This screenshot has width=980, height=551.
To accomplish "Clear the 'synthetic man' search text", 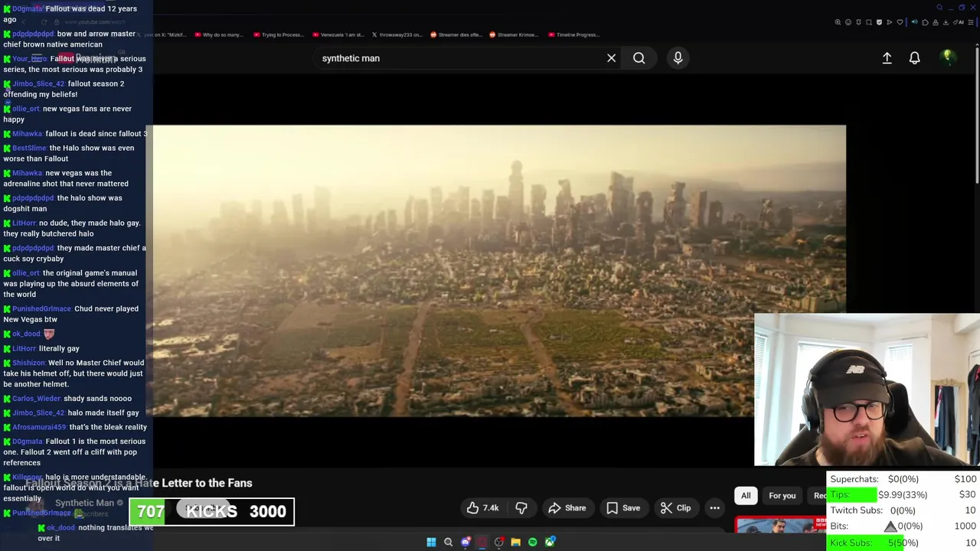I will click(611, 58).
